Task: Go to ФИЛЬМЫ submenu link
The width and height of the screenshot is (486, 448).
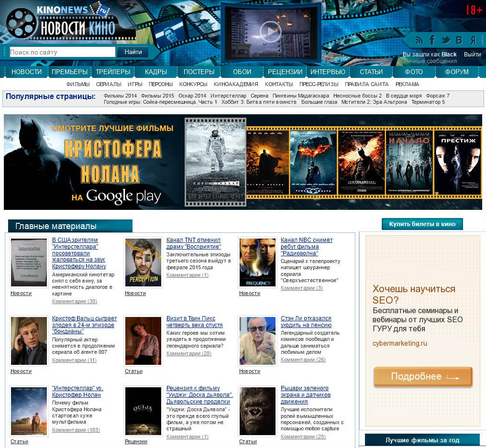Action: [x=78, y=84]
